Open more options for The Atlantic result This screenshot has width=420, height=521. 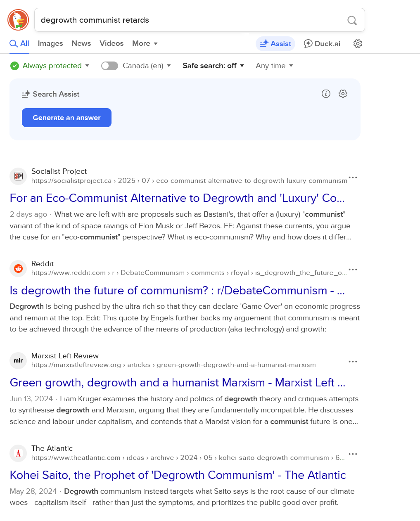pyautogui.click(x=353, y=454)
